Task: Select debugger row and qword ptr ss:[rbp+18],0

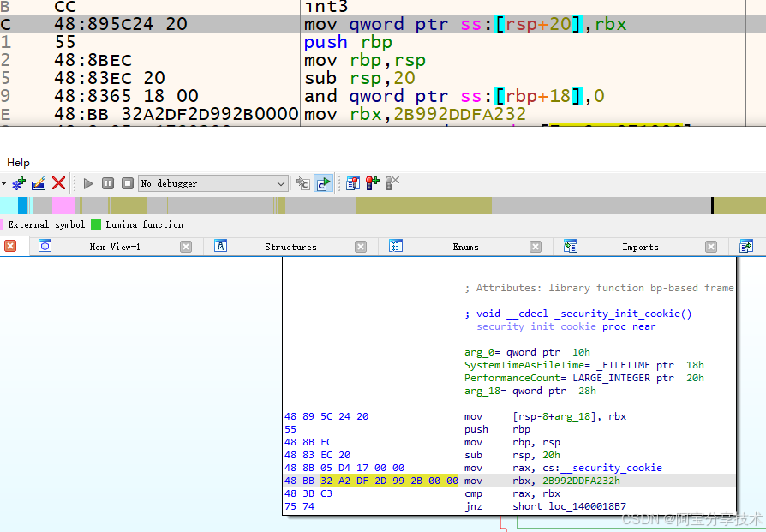Action: (454, 96)
